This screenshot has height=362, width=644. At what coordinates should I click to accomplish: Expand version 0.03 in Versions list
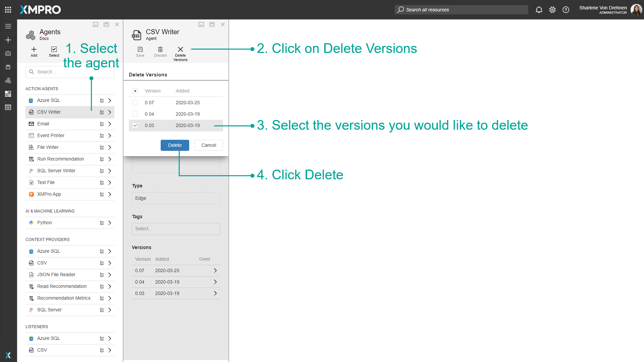click(215, 293)
